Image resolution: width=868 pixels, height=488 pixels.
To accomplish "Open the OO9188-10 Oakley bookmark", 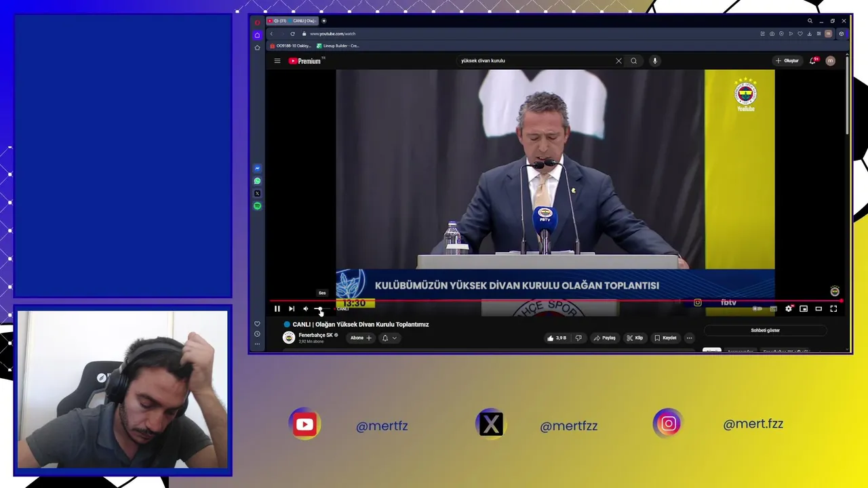I will 290,46.
